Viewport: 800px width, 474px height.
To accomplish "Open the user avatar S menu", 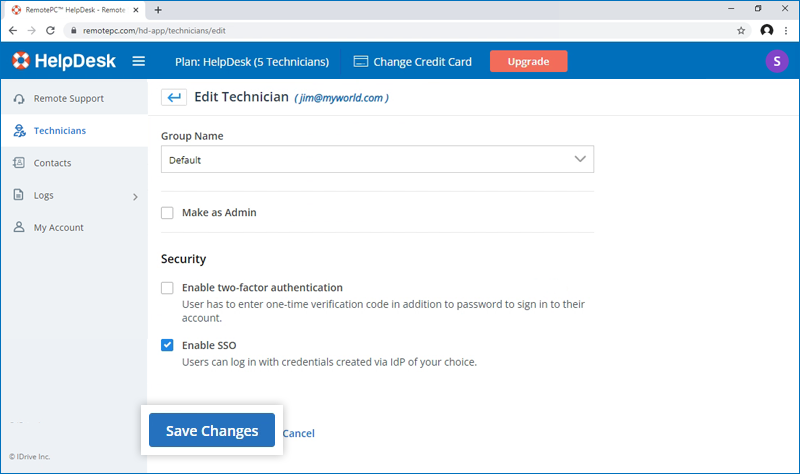I will [776, 62].
